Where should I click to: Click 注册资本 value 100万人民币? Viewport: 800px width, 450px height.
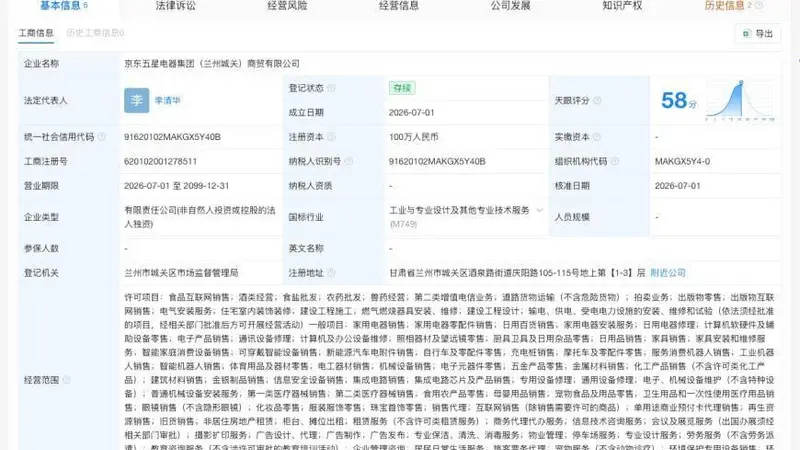[413, 137]
